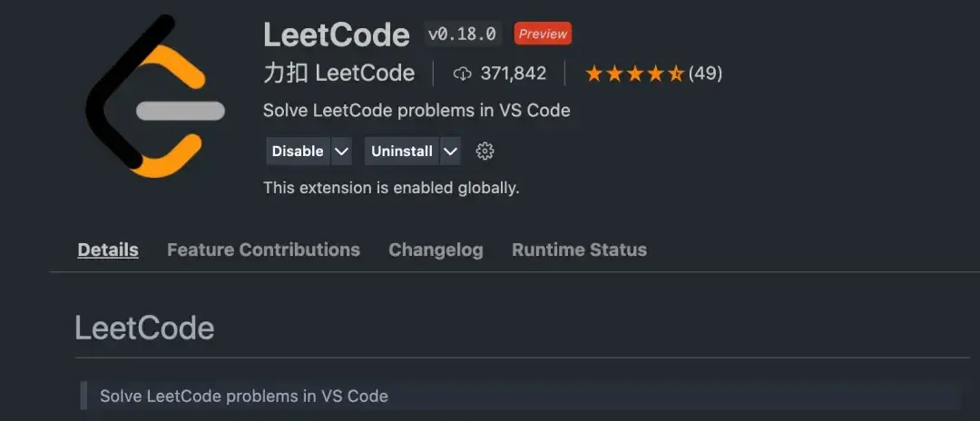The width and height of the screenshot is (980, 421).
Task: Select the Runtime Status tab
Action: click(579, 250)
